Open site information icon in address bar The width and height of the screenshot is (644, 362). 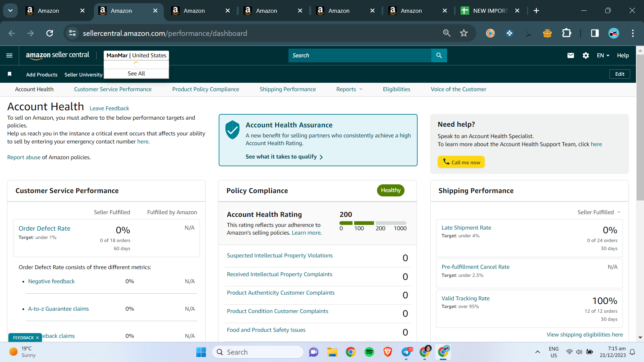click(x=72, y=33)
